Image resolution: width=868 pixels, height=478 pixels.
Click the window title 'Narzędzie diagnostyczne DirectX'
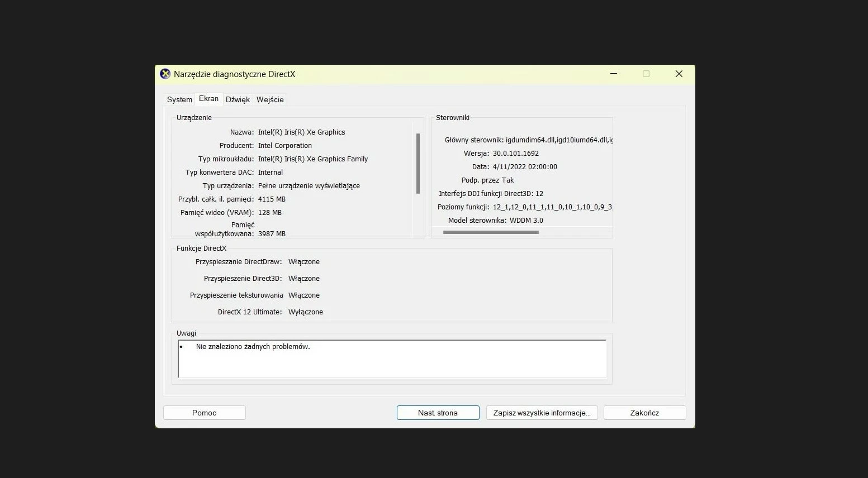pos(234,74)
